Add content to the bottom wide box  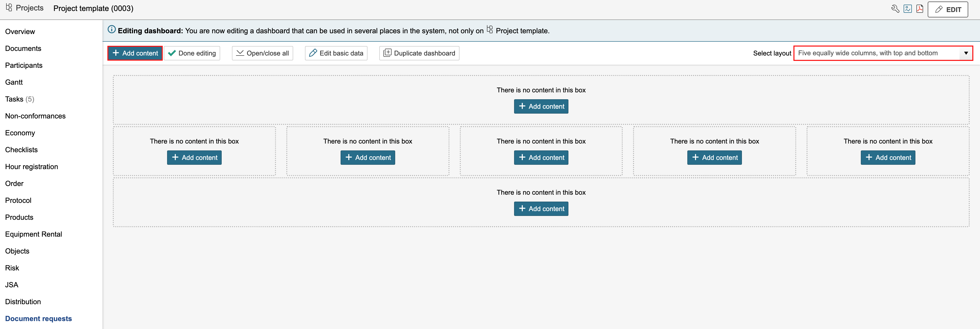(540, 209)
